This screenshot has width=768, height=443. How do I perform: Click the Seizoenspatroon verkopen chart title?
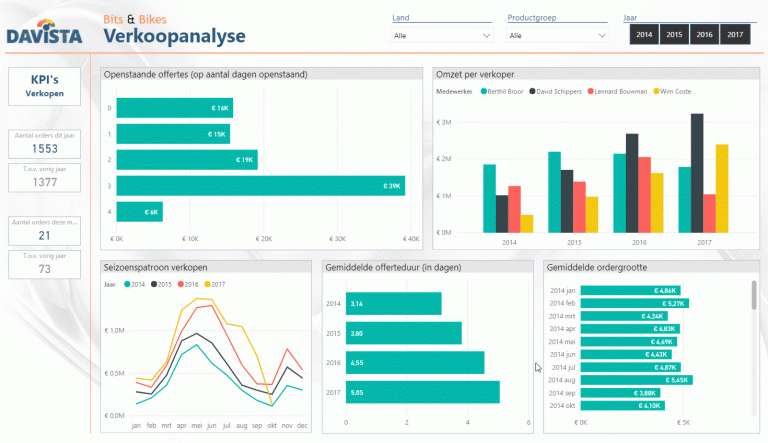tap(155, 268)
